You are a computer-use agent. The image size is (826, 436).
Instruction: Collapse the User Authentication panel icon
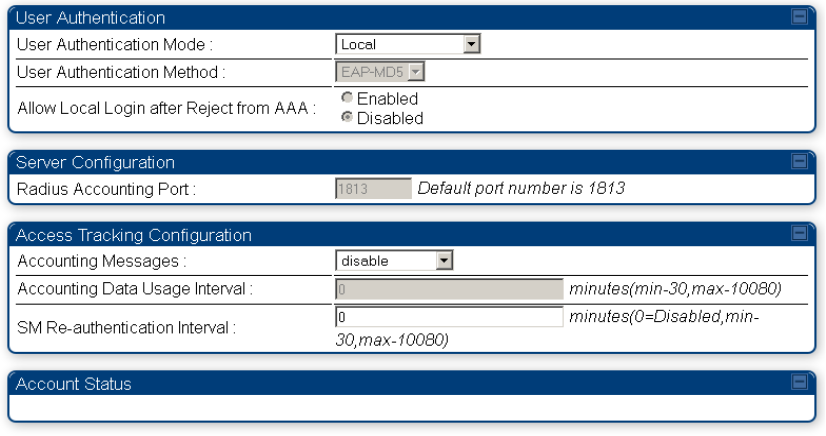click(x=799, y=17)
